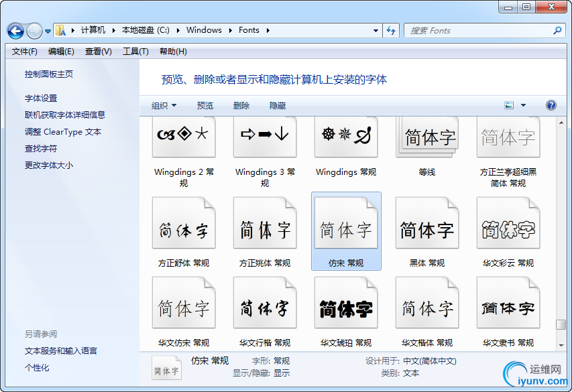
Task: Open the help question mark icon
Action: tap(551, 105)
